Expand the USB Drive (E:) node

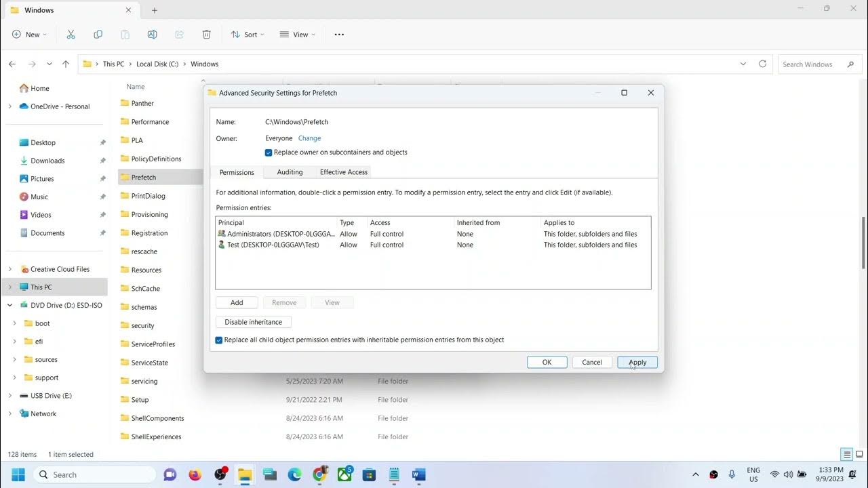9,396
